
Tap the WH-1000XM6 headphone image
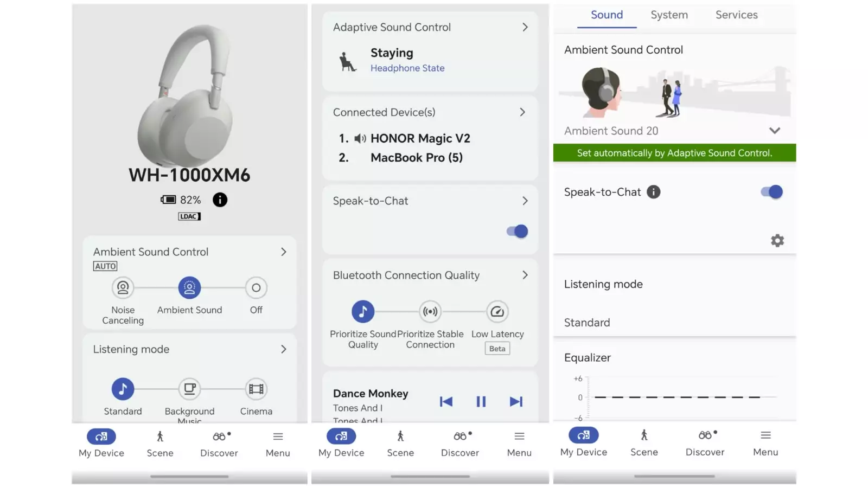coord(184,97)
